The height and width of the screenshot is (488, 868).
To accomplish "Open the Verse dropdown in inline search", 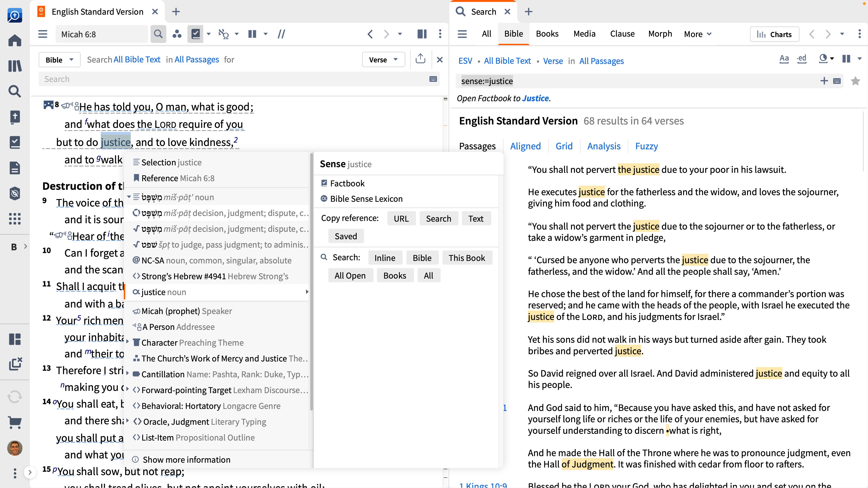I will point(383,60).
